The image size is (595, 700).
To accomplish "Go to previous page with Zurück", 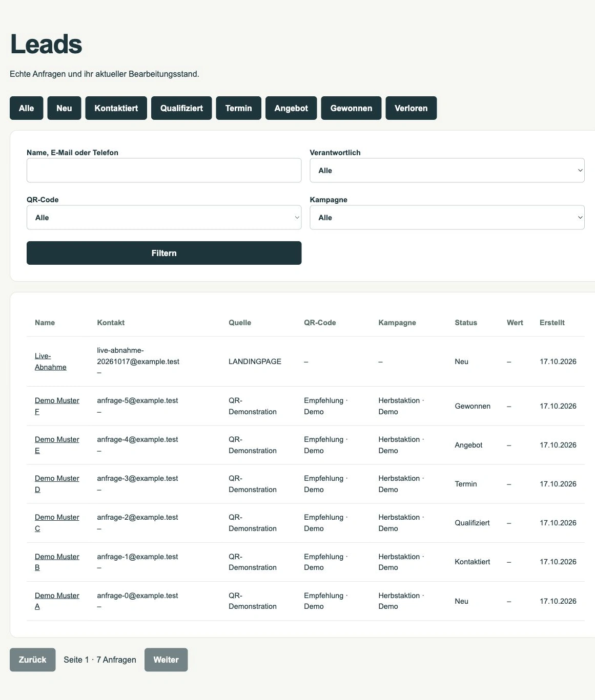I will pyautogui.click(x=32, y=660).
